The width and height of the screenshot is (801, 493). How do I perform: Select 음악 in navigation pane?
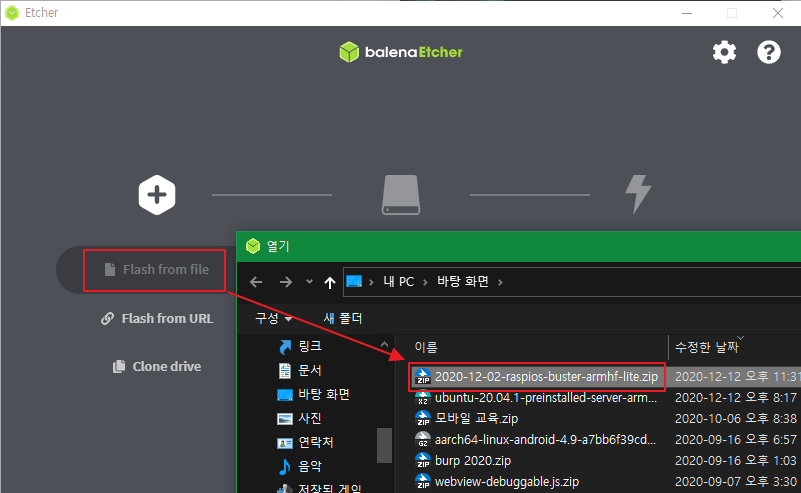coord(310,466)
